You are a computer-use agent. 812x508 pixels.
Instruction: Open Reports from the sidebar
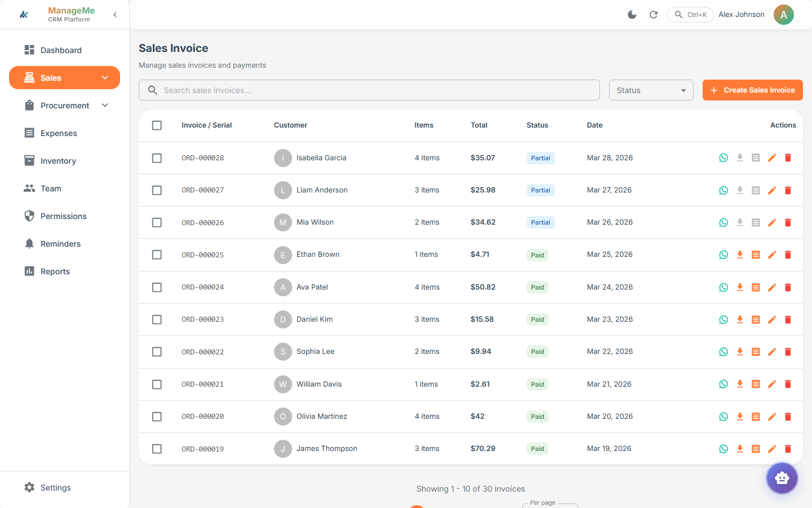point(55,271)
